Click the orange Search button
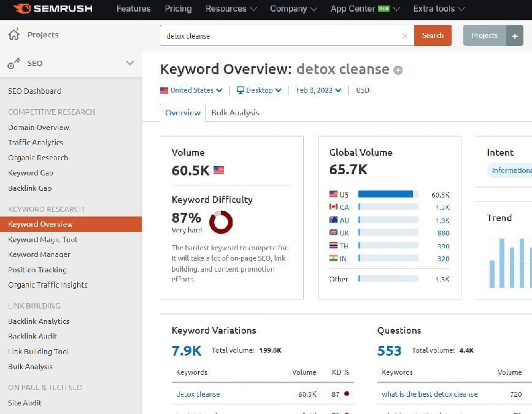Screen dimensions: 532x414 click(433, 36)
